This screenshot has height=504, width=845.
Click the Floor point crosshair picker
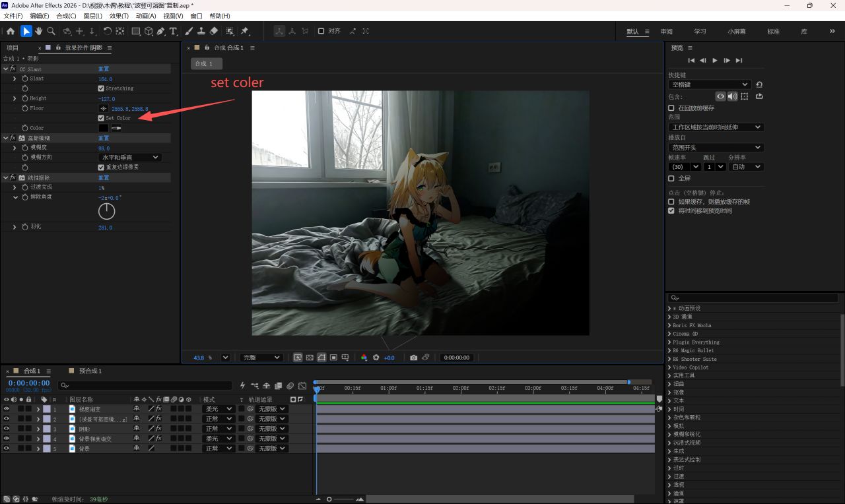[x=104, y=108]
